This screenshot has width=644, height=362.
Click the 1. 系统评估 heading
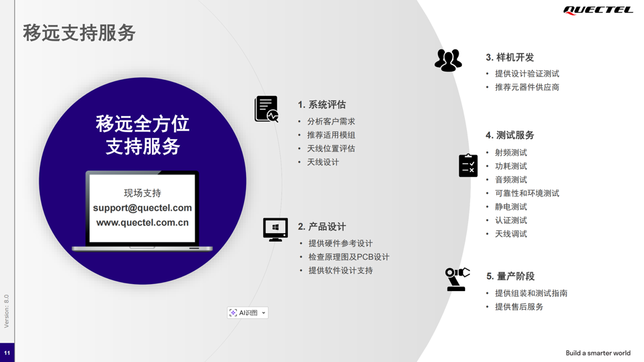coord(322,104)
